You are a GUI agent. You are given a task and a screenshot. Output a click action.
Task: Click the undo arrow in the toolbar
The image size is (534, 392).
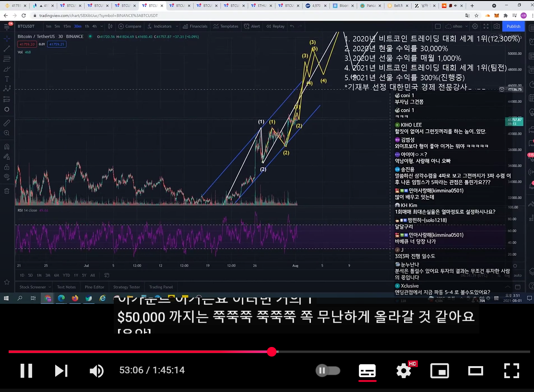292,26
